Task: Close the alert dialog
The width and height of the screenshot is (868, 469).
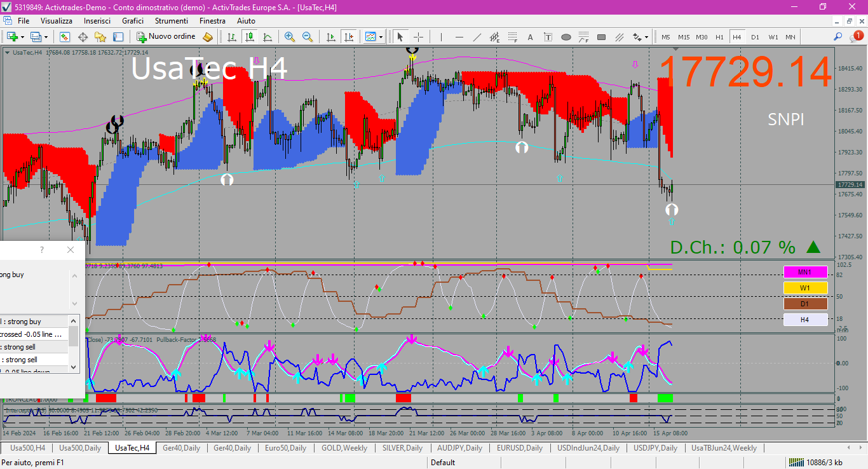Action: coord(71,250)
